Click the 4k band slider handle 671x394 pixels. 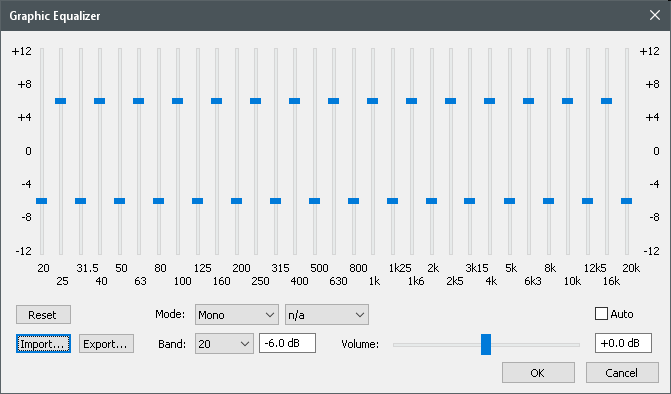(490, 101)
